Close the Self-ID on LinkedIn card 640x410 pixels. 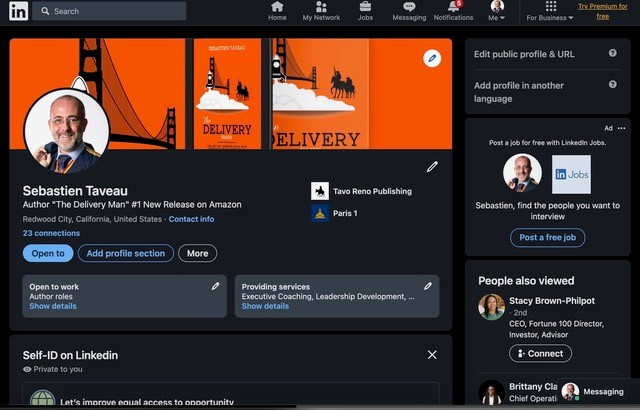coord(432,355)
